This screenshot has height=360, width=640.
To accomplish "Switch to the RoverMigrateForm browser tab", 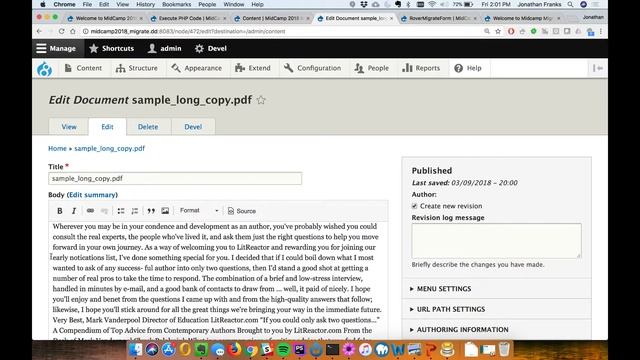I will click(x=439, y=18).
